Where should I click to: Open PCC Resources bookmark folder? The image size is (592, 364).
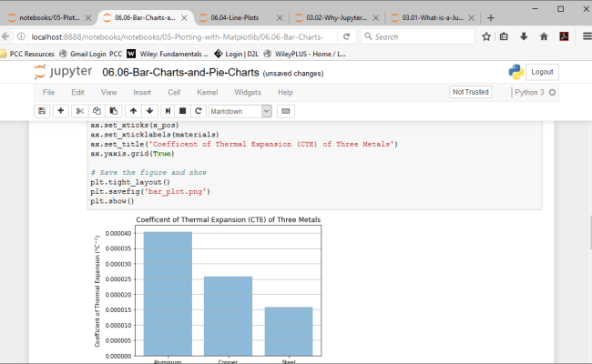(x=27, y=54)
